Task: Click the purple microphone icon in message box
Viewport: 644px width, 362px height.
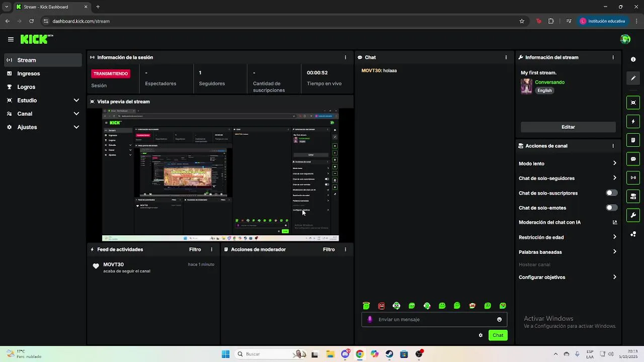Action: coord(370,319)
